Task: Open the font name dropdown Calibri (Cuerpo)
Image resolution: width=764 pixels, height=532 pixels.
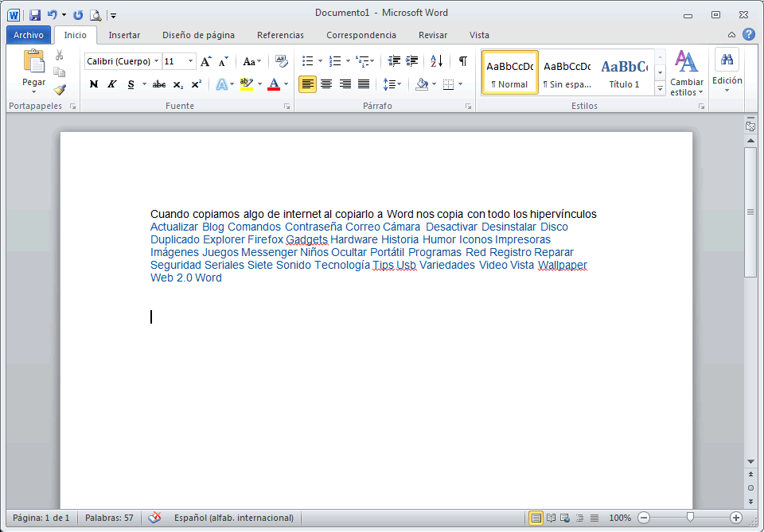Action: coord(157,61)
